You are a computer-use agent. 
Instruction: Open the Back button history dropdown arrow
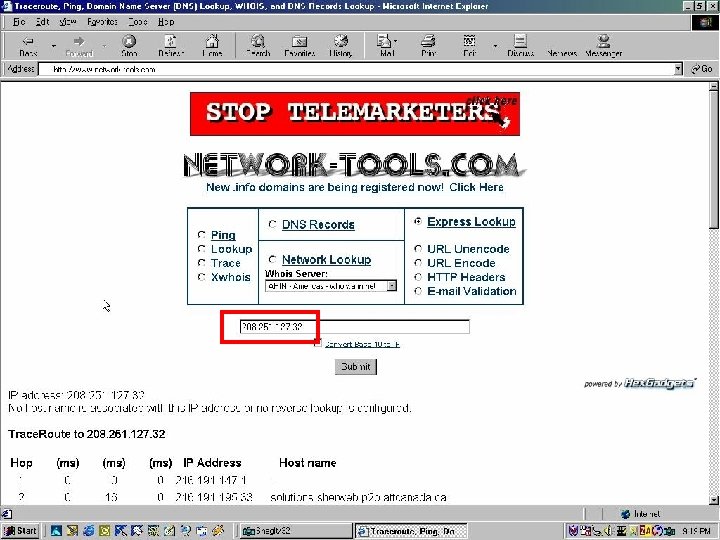54,46
